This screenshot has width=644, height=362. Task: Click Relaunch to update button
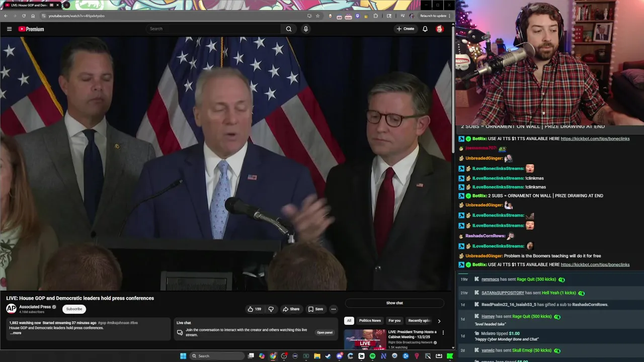click(433, 16)
